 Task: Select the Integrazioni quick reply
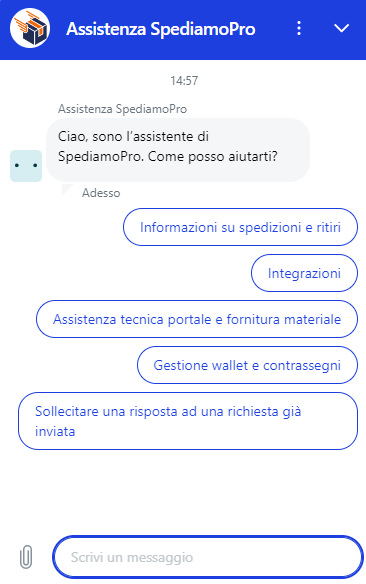click(304, 273)
